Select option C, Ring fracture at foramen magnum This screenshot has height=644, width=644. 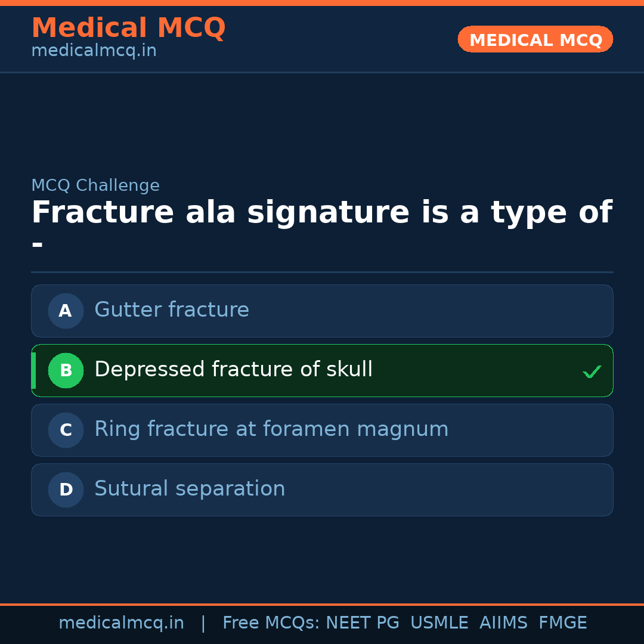pos(322,430)
